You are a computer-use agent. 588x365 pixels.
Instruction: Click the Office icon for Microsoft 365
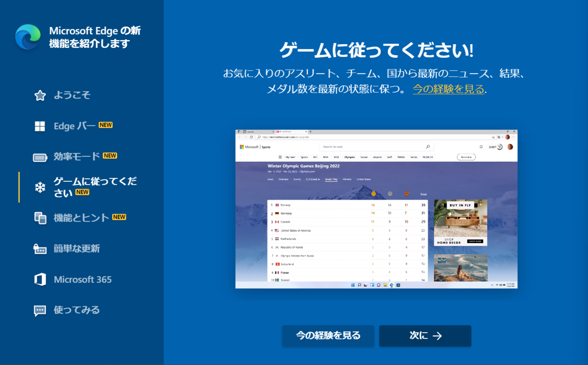coord(40,280)
